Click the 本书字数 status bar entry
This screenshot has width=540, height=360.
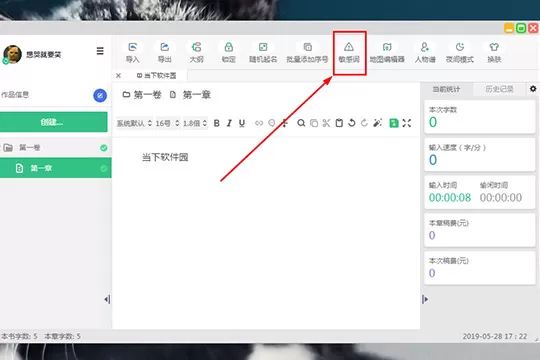pos(19,336)
